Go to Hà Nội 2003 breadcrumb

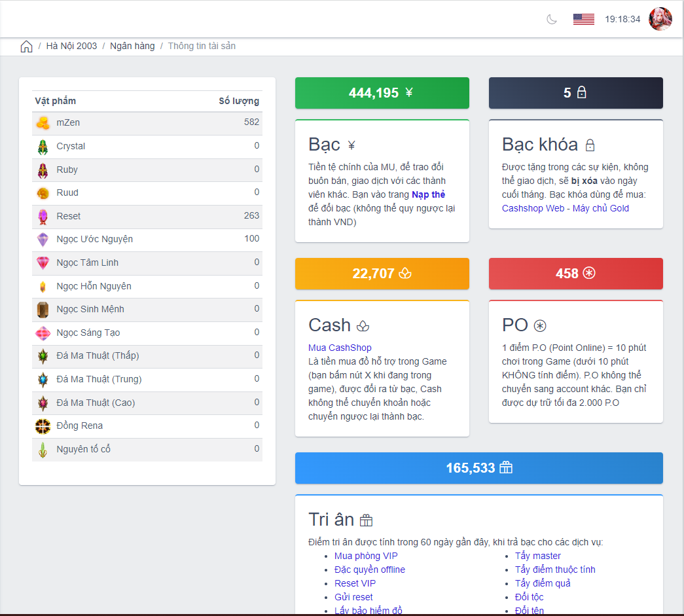(71, 46)
